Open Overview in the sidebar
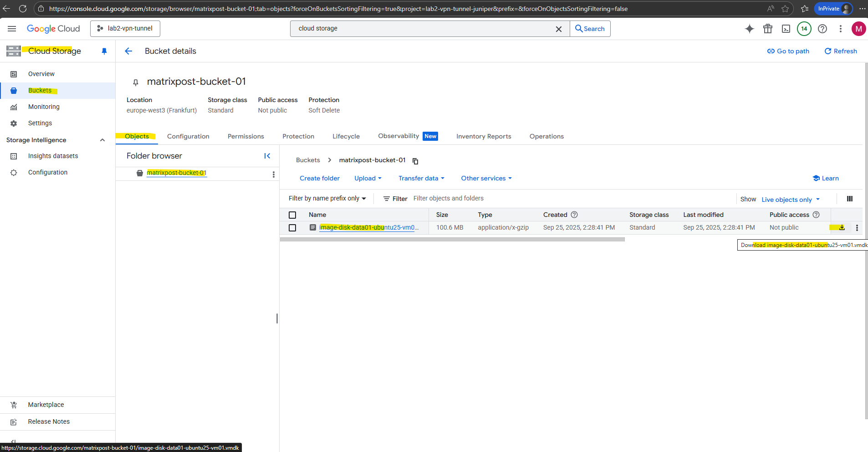This screenshot has width=868, height=452. click(x=58, y=74)
